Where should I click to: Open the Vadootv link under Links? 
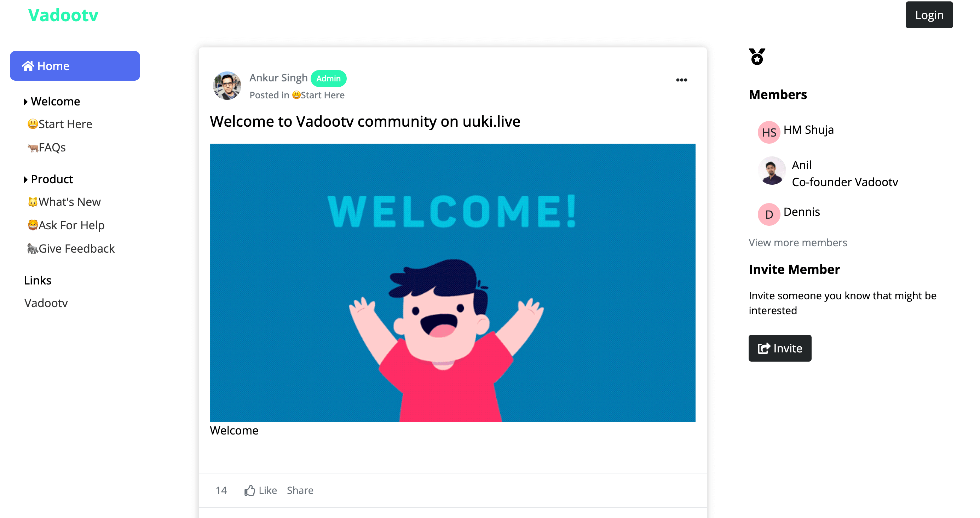click(x=46, y=303)
